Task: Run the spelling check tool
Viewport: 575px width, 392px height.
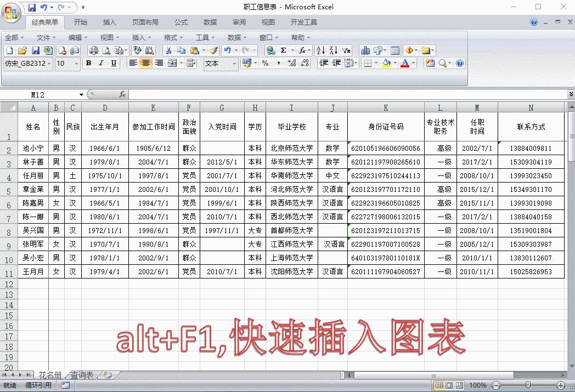Action: point(136,49)
